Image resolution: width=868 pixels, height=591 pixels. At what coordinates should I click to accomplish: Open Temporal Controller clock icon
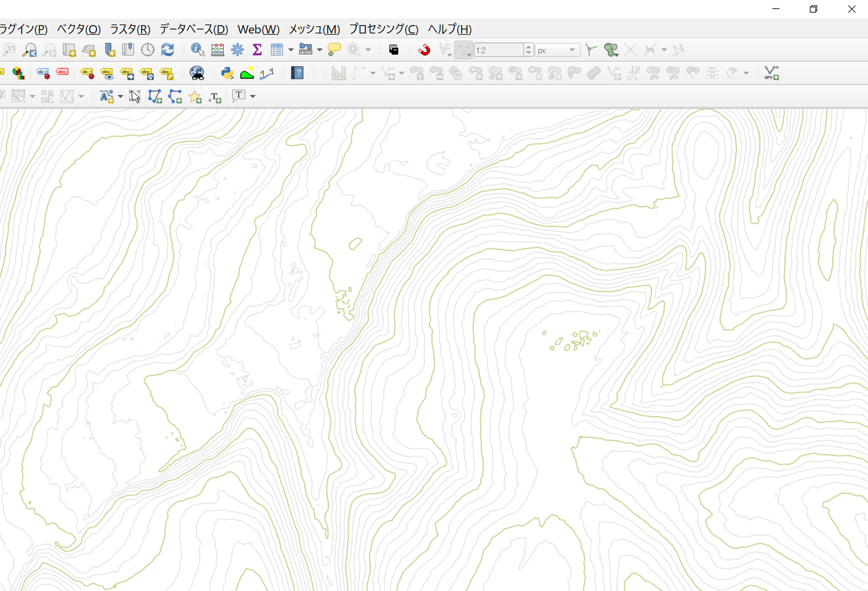click(x=148, y=49)
